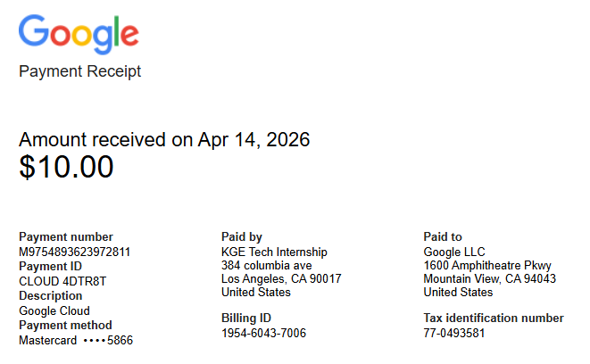The width and height of the screenshot is (590, 364).
Task: Select the Payment Receipt heading
Action: pyautogui.click(x=79, y=71)
